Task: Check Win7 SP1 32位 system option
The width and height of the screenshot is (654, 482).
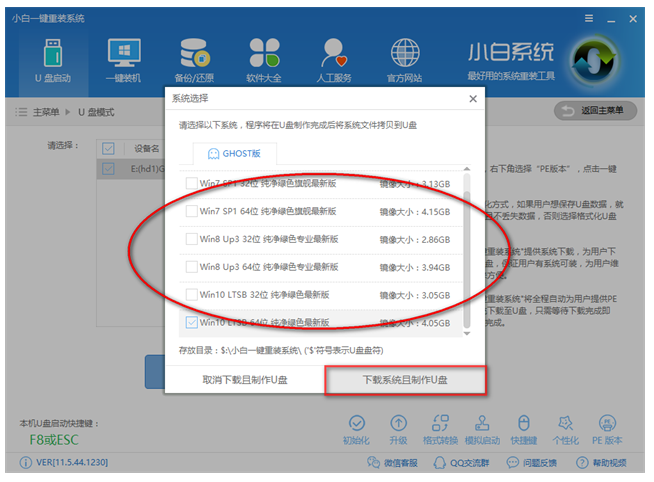Action: (x=191, y=183)
